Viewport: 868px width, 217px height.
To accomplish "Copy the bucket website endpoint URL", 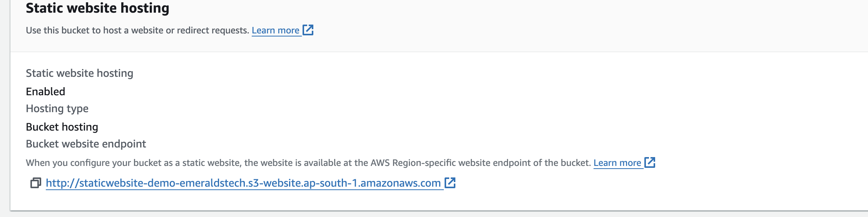I will tap(35, 183).
